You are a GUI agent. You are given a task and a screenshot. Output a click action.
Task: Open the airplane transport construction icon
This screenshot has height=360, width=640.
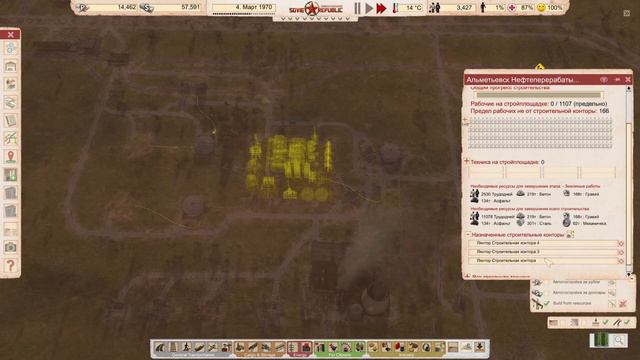coord(213,347)
